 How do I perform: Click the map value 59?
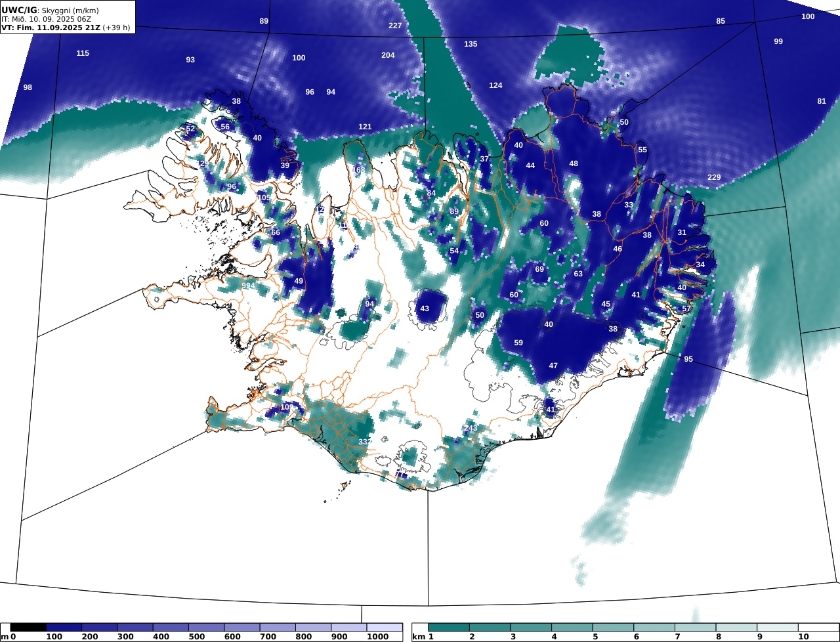tap(518, 343)
